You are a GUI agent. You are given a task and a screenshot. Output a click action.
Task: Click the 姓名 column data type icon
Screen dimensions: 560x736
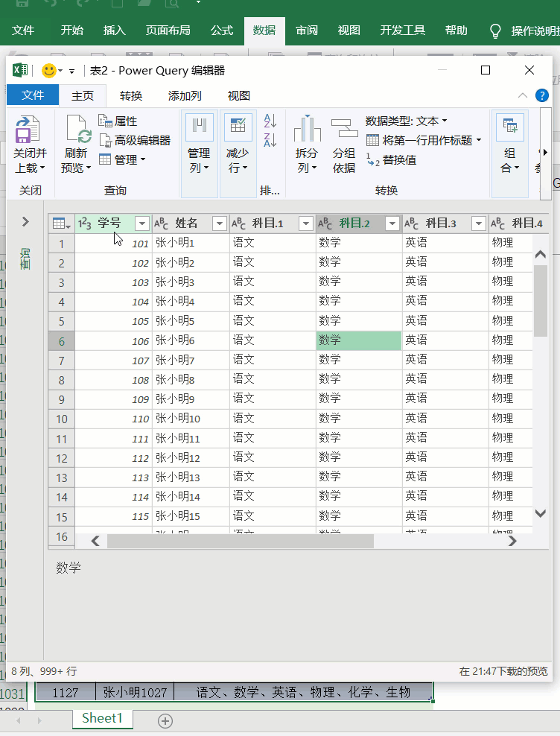pyautogui.click(x=162, y=223)
